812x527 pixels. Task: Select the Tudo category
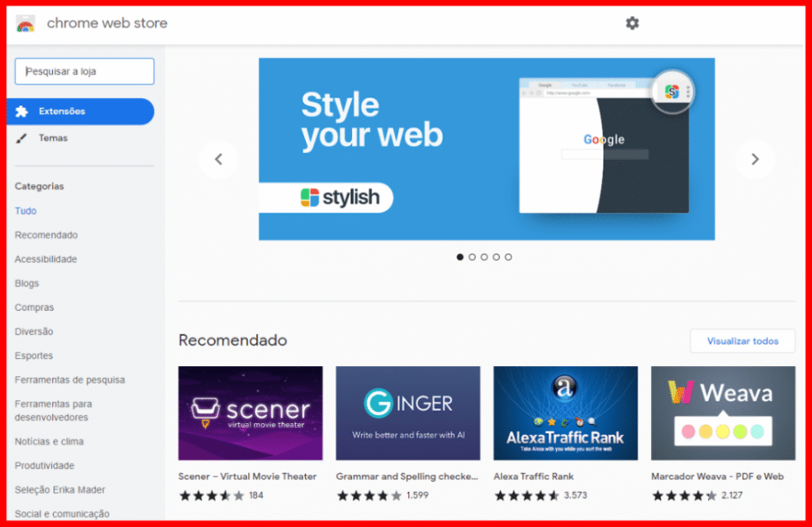point(25,211)
